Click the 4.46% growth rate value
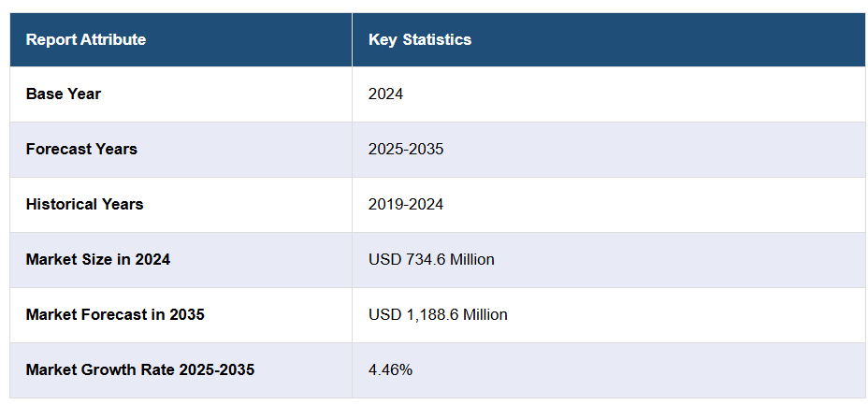Image resolution: width=868 pixels, height=405 pixels. pyautogui.click(x=390, y=369)
